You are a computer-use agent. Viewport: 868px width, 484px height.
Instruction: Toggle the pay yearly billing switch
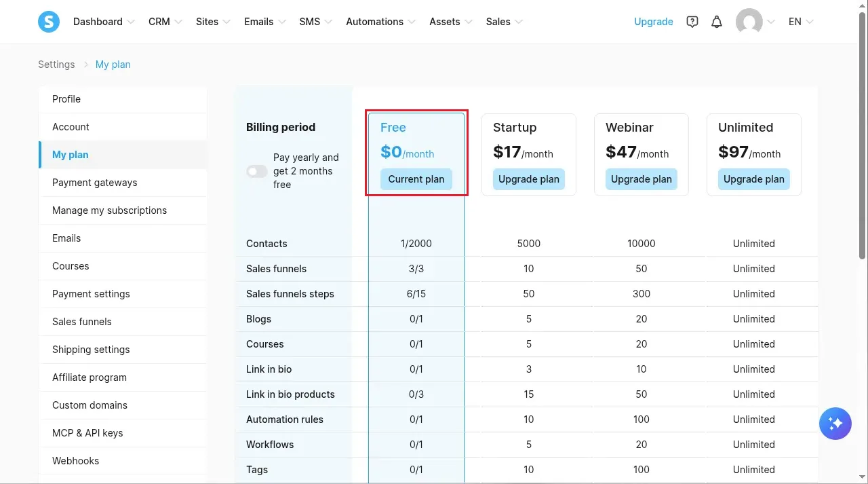coord(257,171)
